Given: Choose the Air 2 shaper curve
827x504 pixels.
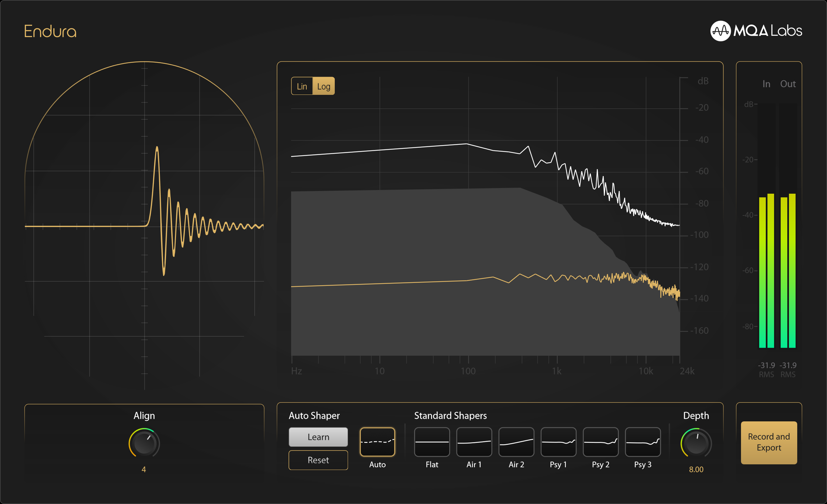Looking at the screenshot, I should tap(516, 442).
